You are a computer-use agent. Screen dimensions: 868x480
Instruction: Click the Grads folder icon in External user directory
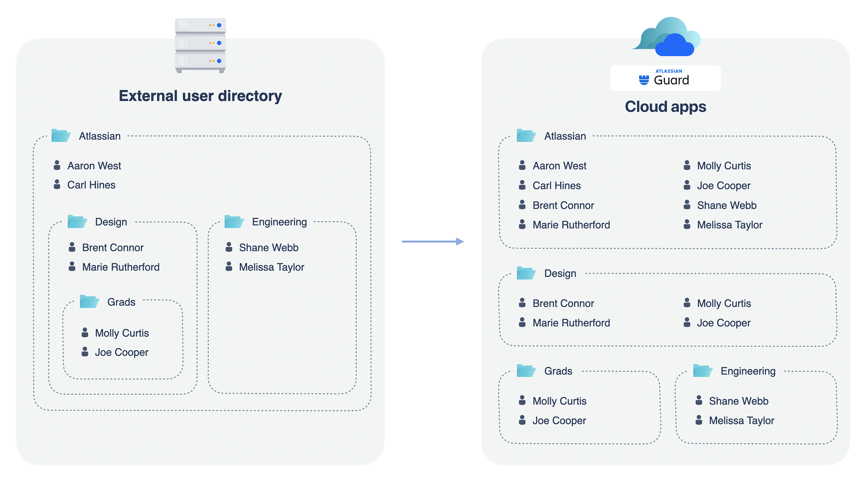[x=89, y=302]
